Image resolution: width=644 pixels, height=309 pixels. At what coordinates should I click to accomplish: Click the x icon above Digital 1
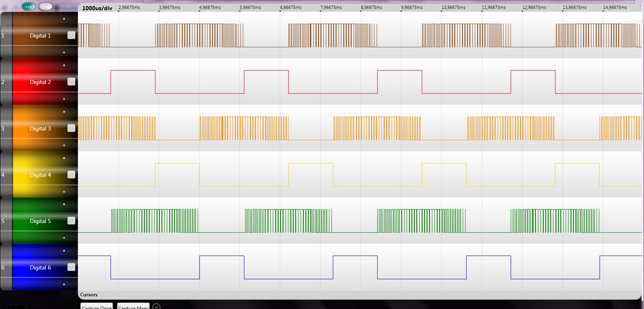click(x=64, y=19)
